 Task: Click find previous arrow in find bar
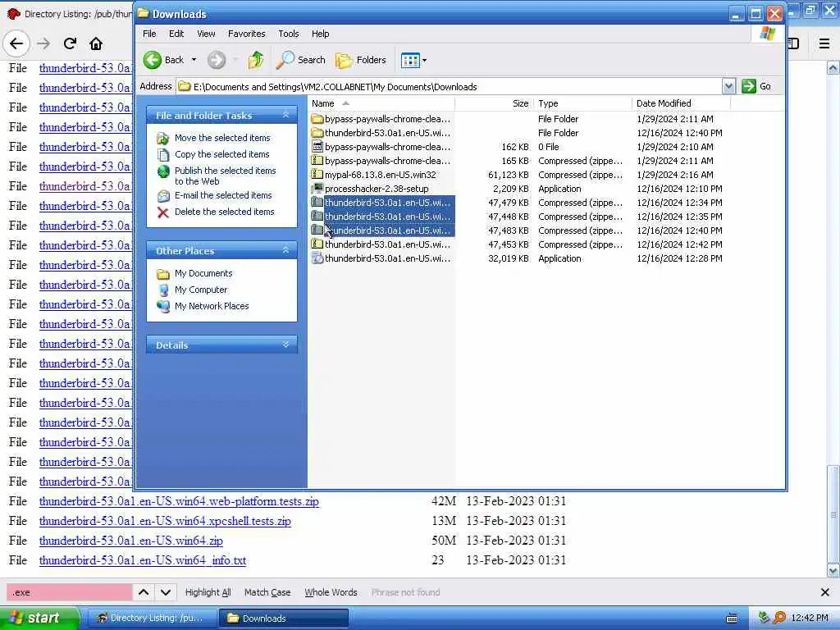(x=144, y=592)
